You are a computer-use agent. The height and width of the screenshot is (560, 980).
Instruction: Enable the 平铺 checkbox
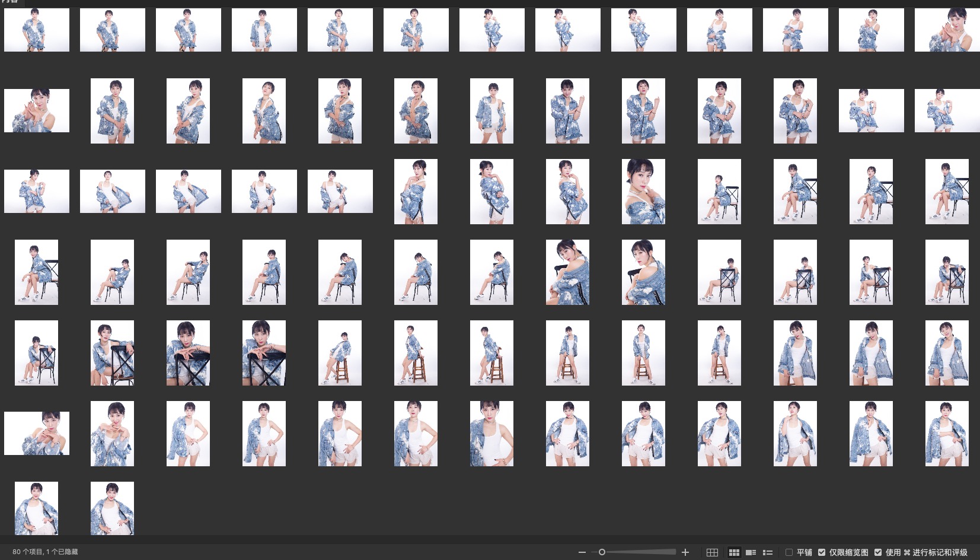[x=789, y=552]
